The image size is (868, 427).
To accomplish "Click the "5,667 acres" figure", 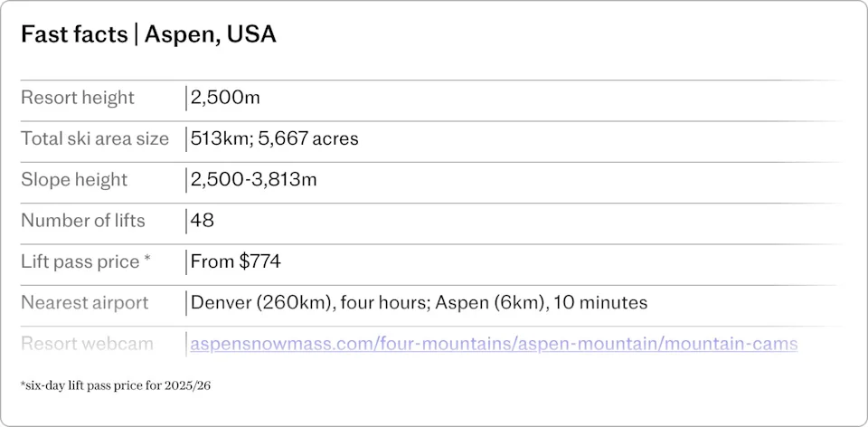I will 304,138.
